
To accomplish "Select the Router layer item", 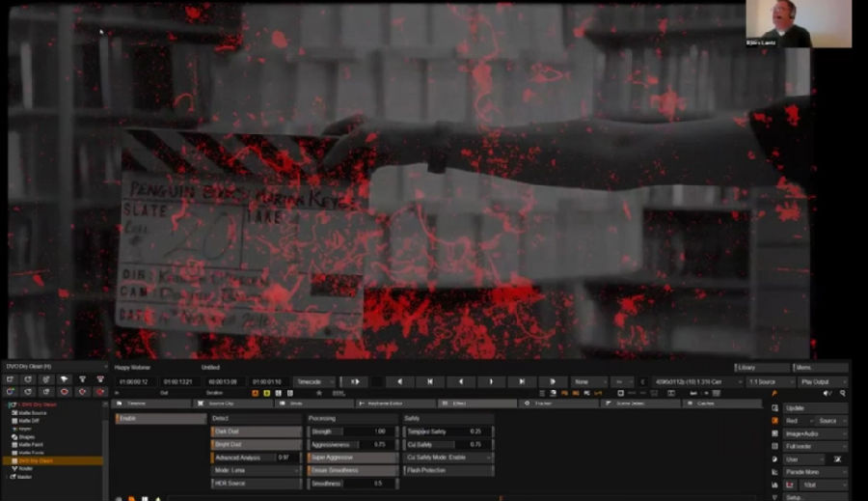I will tap(25, 468).
